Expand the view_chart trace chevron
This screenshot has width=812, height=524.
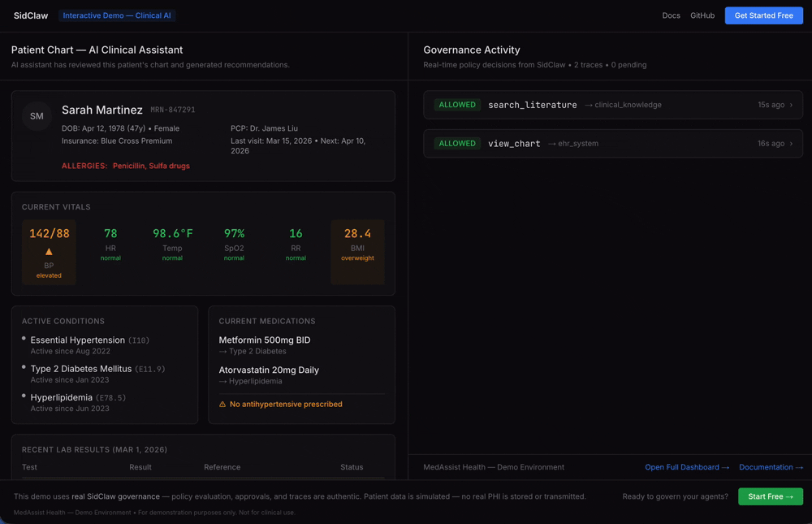pyautogui.click(x=791, y=144)
